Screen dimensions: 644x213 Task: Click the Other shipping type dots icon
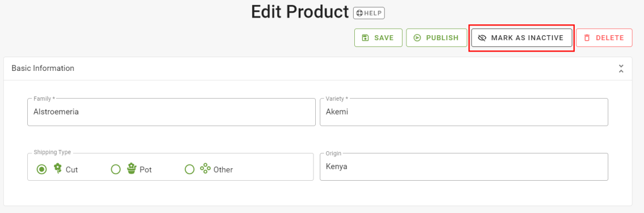coord(205,168)
